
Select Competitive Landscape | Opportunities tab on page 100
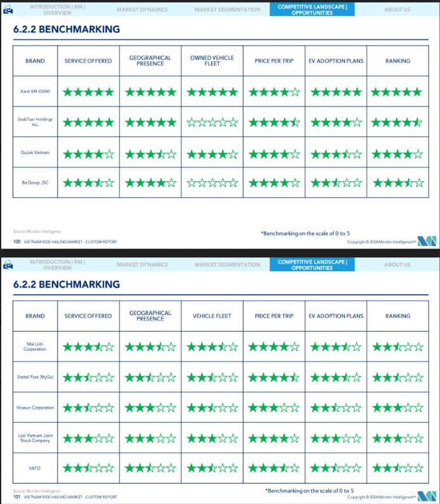click(312, 10)
